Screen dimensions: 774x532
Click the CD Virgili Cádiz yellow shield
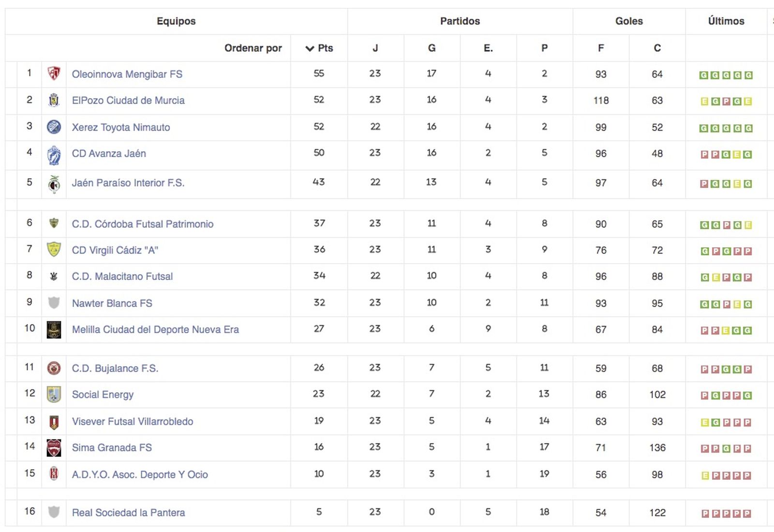coord(54,250)
